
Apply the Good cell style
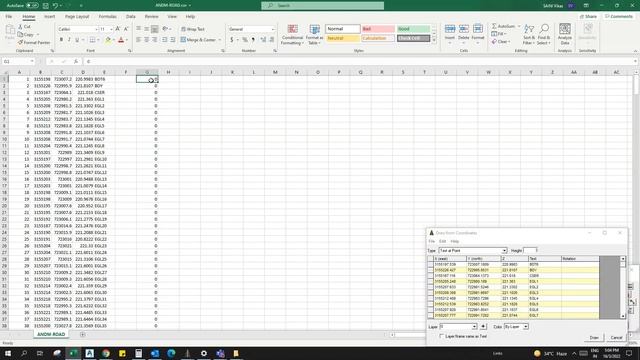pos(413,29)
